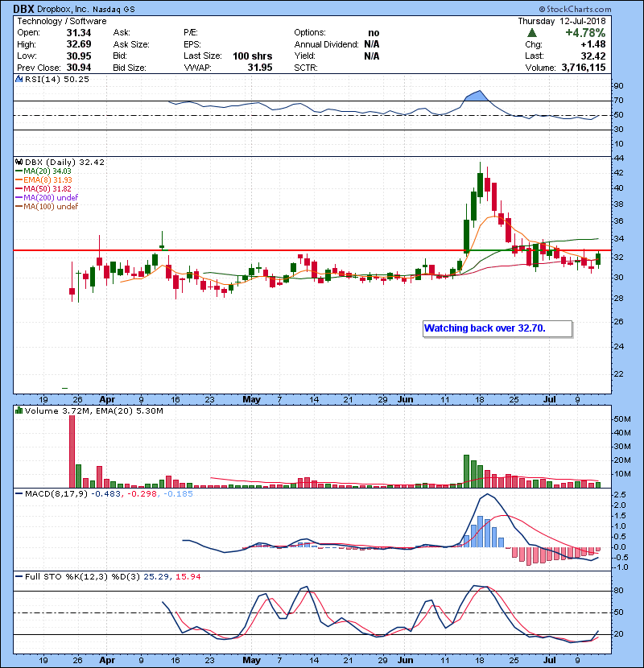Click the 'Watching back over 32.70.' annotation

pos(497,328)
